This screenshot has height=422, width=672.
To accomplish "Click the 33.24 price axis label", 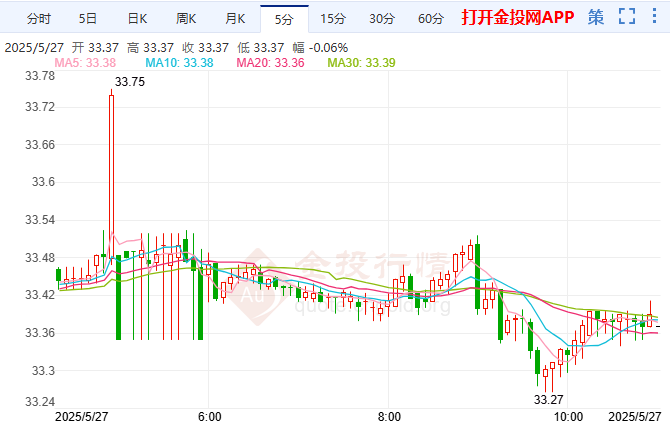I will 40,402.
